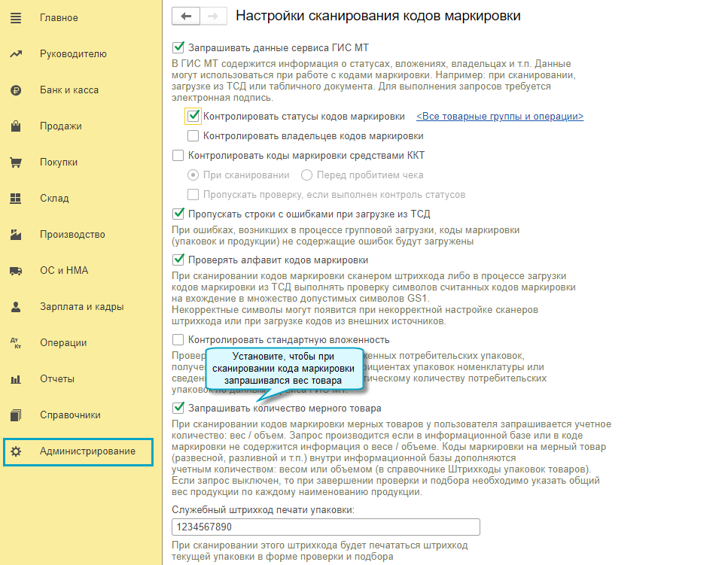
Task: Uncheck Проверять алфавит кодов маркировки
Action: click(x=178, y=260)
